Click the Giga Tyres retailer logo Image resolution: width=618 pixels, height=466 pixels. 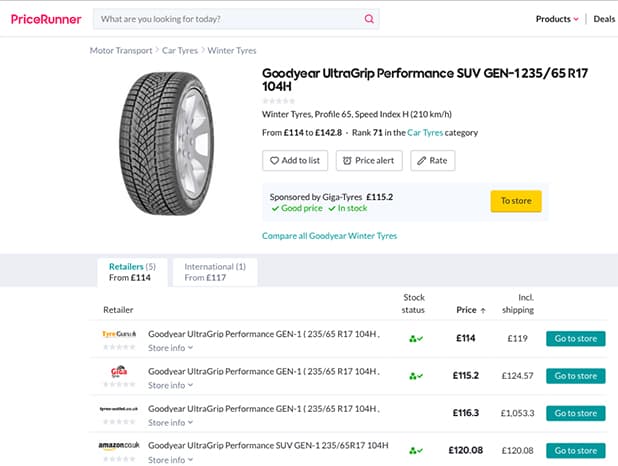[118, 371]
